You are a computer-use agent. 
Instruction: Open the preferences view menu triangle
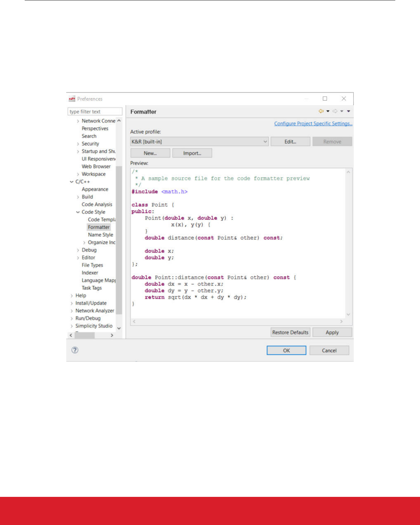[348, 111]
